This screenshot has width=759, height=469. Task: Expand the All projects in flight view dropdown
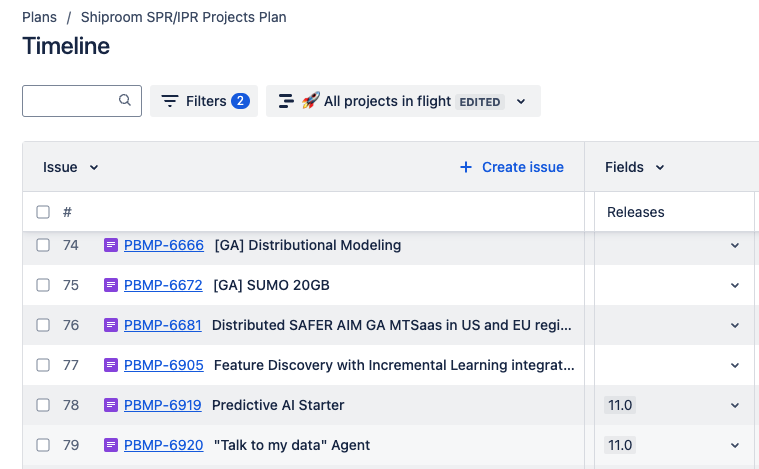[521, 101]
